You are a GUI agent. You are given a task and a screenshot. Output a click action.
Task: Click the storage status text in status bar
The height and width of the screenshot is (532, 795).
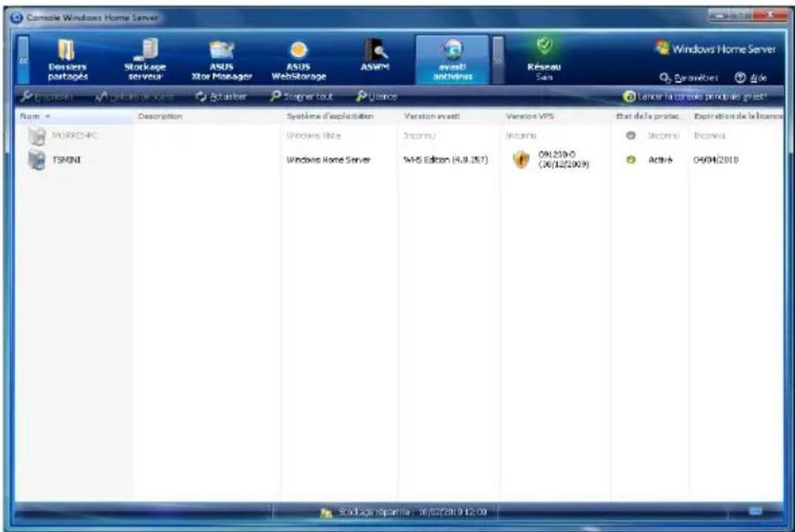tap(413, 512)
